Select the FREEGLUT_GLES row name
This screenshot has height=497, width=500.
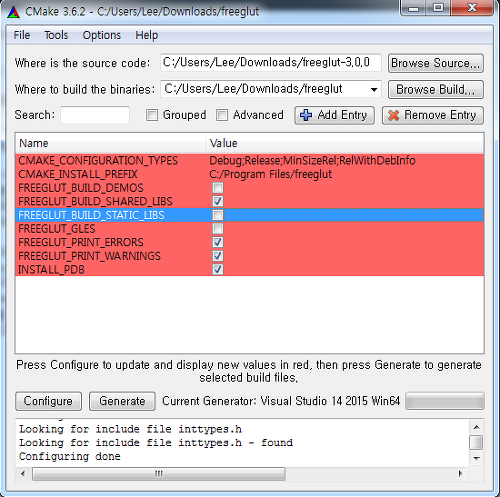(x=57, y=229)
